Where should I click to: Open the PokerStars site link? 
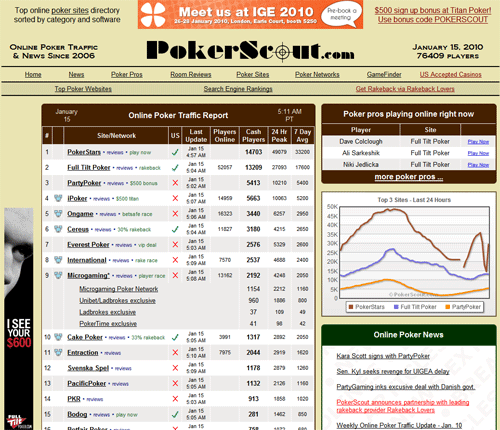coord(84,152)
